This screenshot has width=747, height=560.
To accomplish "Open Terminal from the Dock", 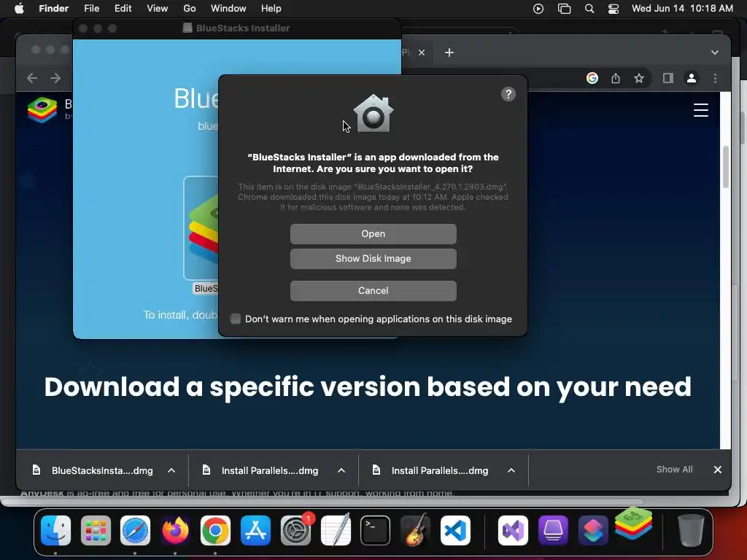I will coord(376,531).
